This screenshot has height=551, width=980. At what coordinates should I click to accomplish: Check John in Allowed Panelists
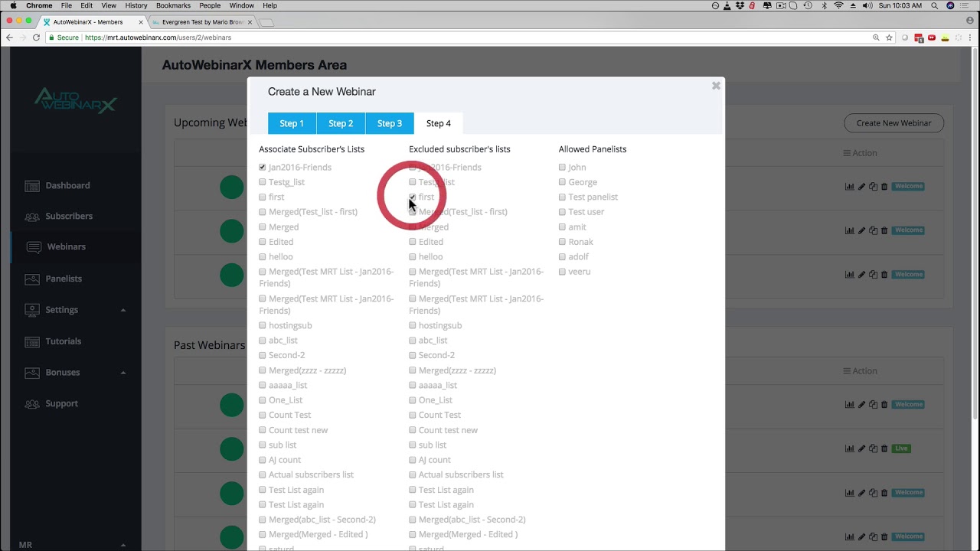563,168
